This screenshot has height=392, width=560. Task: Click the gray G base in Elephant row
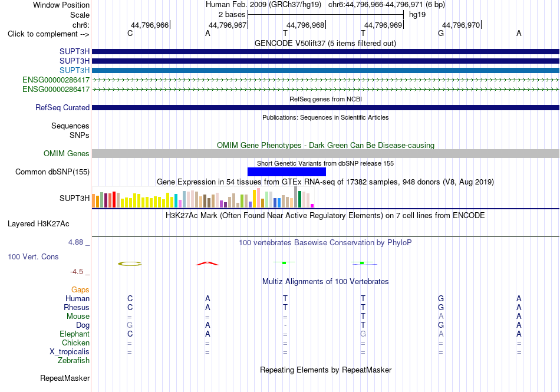pos(363,334)
